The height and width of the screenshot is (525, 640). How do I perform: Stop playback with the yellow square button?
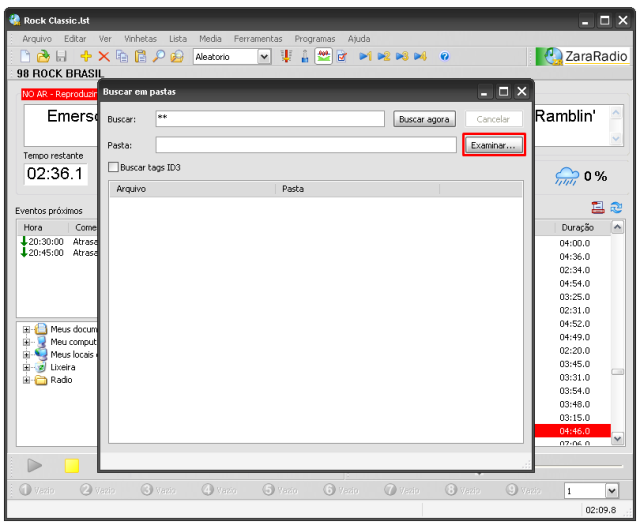coord(72,466)
